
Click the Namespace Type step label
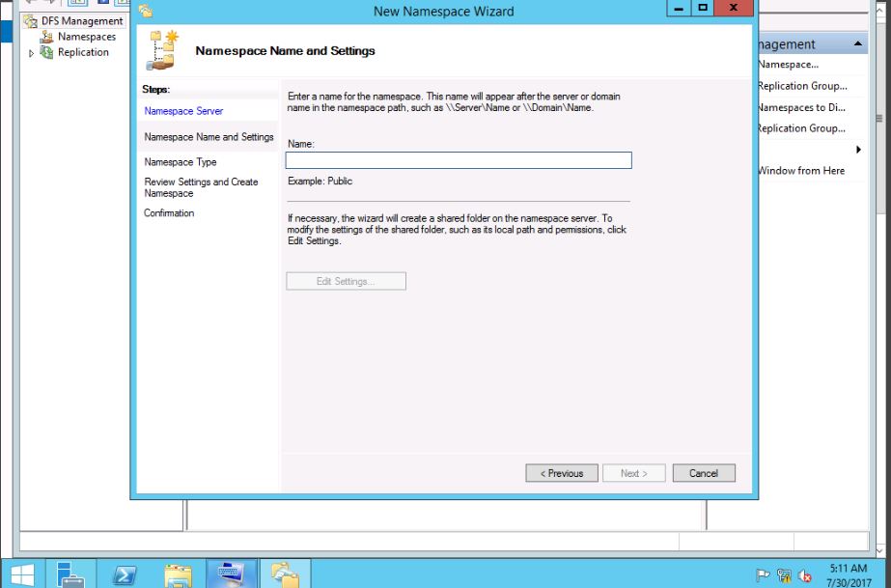[181, 162]
